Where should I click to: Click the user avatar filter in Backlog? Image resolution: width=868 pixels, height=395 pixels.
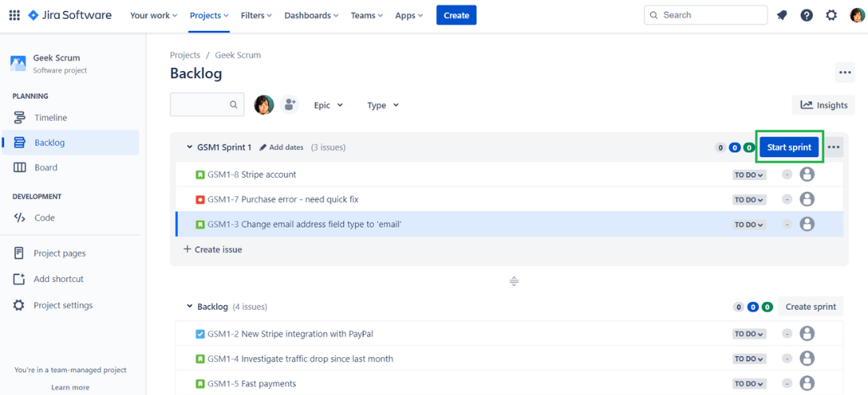tap(264, 105)
